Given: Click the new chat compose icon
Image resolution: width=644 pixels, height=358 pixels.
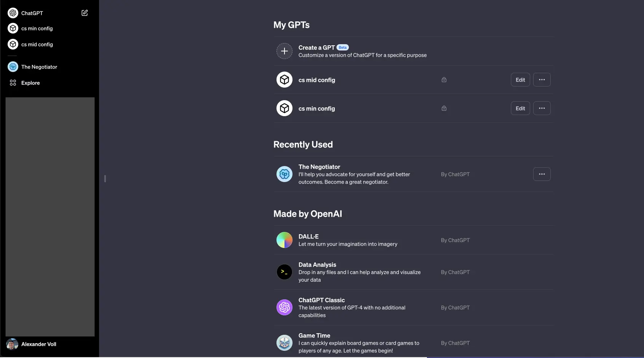Looking at the screenshot, I should [85, 13].
